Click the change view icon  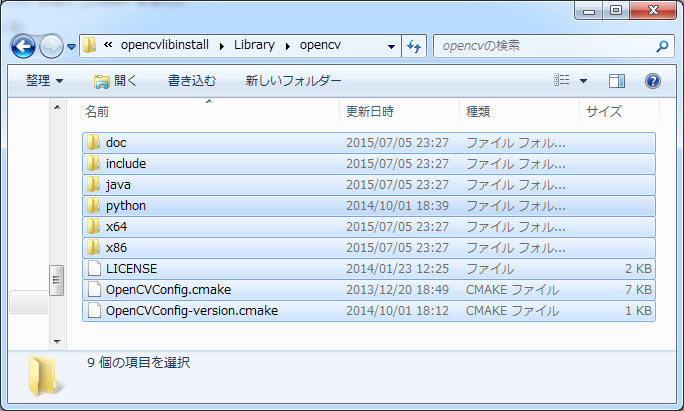[x=561, y=80]
